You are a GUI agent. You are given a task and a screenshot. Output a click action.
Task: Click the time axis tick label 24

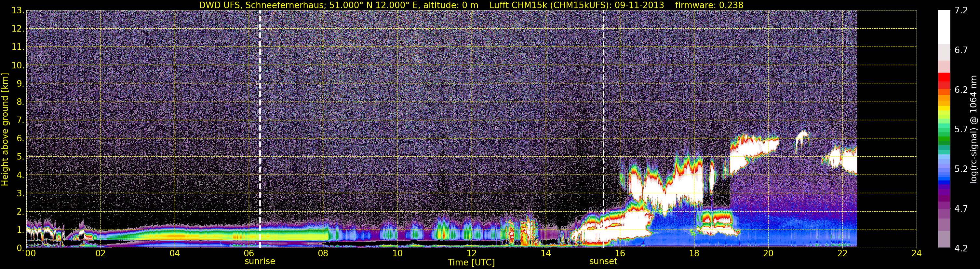[x=917, y=254]
